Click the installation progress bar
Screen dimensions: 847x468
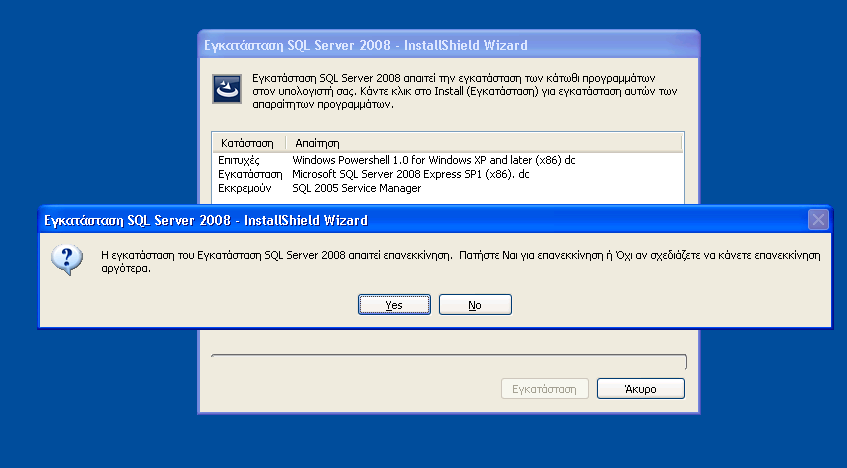point(448,362)
